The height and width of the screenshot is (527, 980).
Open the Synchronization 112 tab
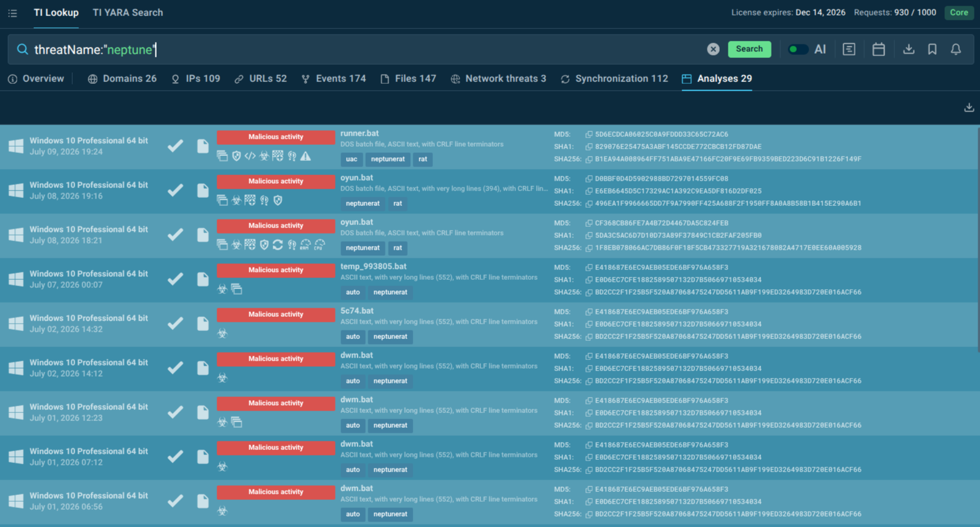tap(614, 79)
